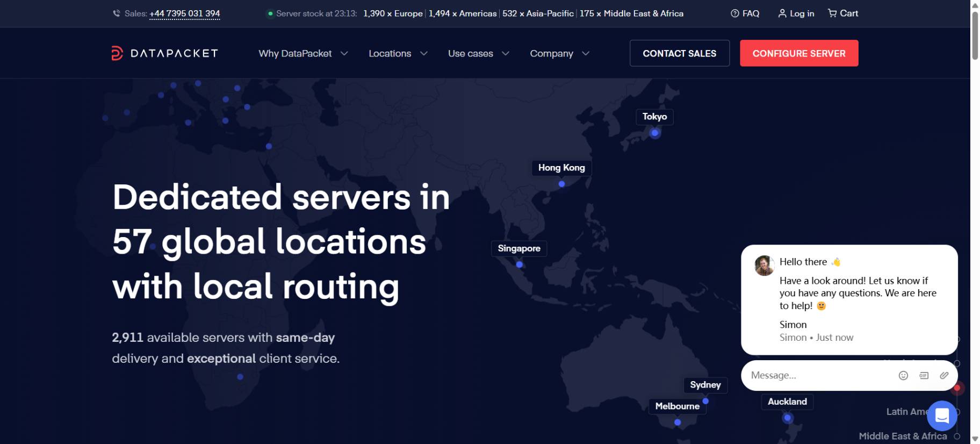Click the '1,494 x Americas' stock text
Viewport: 980px width, 444px height.
(x=463, y=13)
